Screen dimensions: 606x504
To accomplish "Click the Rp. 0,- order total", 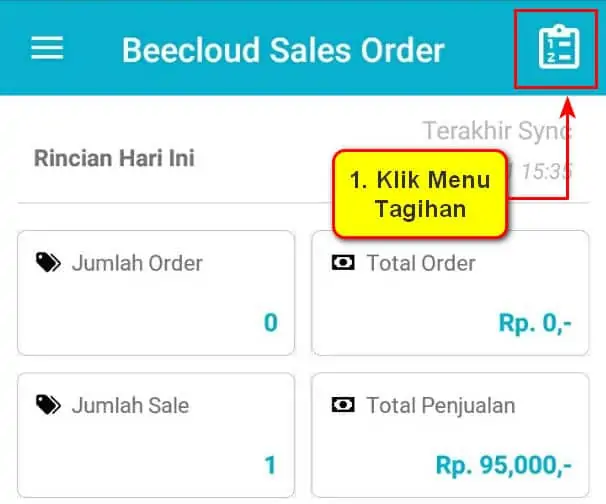I will point(535,322).
